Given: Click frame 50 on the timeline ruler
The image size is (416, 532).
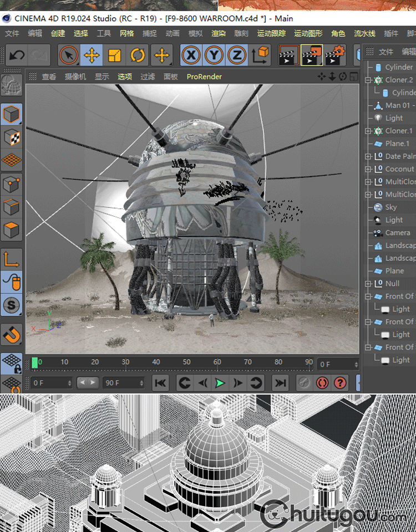Looking at the screenshot, I should click(186, 362).
